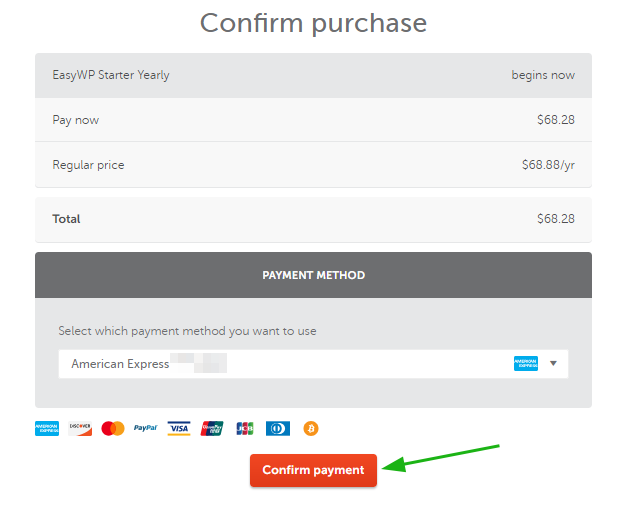Click the PAYMENT METHOD header bar
This screenshot has width=622, height=506.
313,275
